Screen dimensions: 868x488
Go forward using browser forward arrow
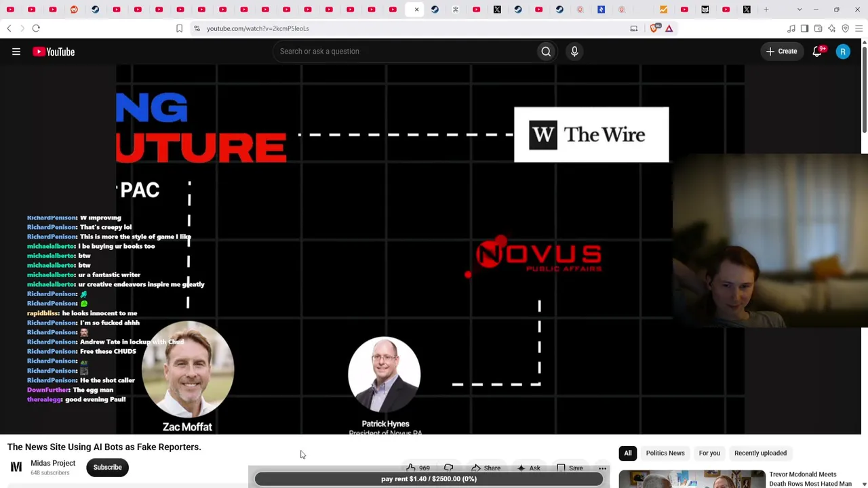22,28
